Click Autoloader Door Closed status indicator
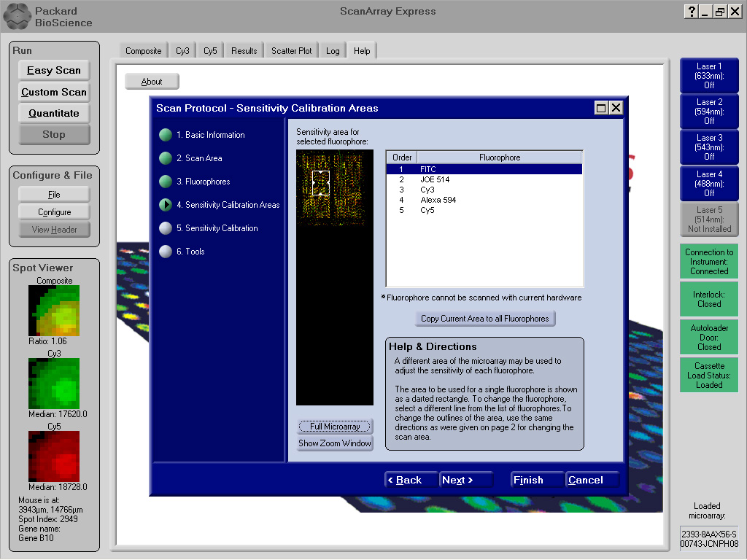This screenshot has height=560, width=747. [x=709, y=337]
